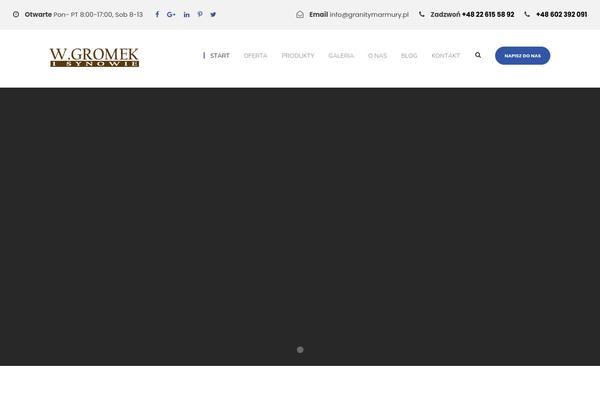Open the Facebook social icon
The image size is (600, 400).
coord(157,15)
